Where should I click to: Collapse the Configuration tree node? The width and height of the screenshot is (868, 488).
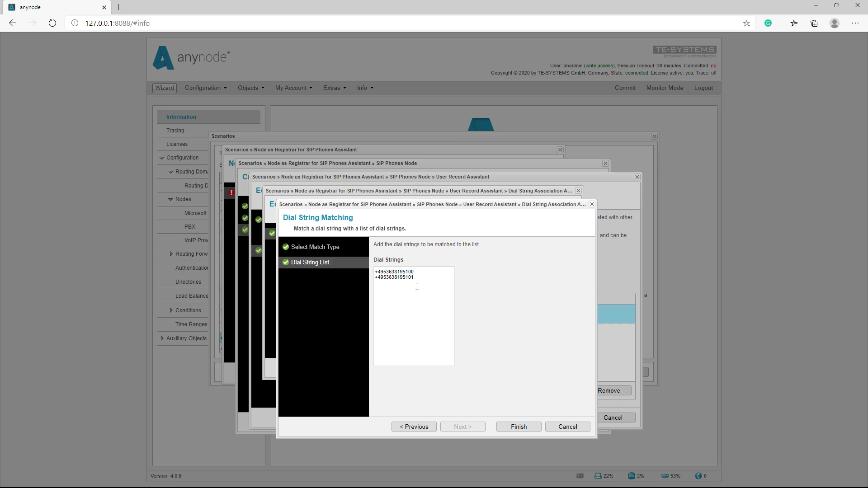pos(161,158)
